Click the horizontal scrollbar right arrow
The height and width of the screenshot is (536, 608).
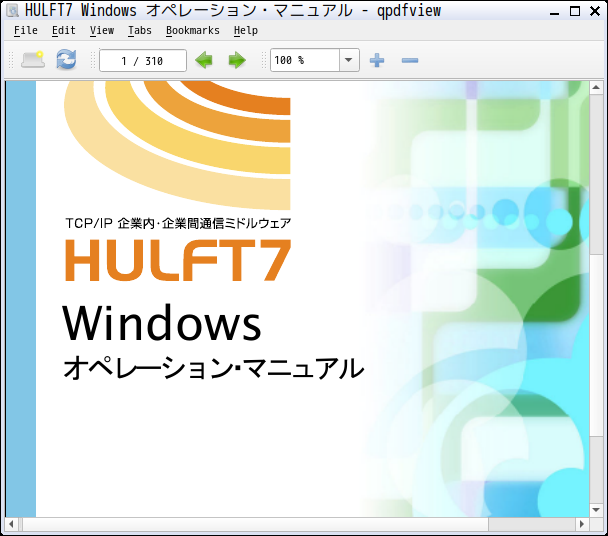[x=582, y=524]
